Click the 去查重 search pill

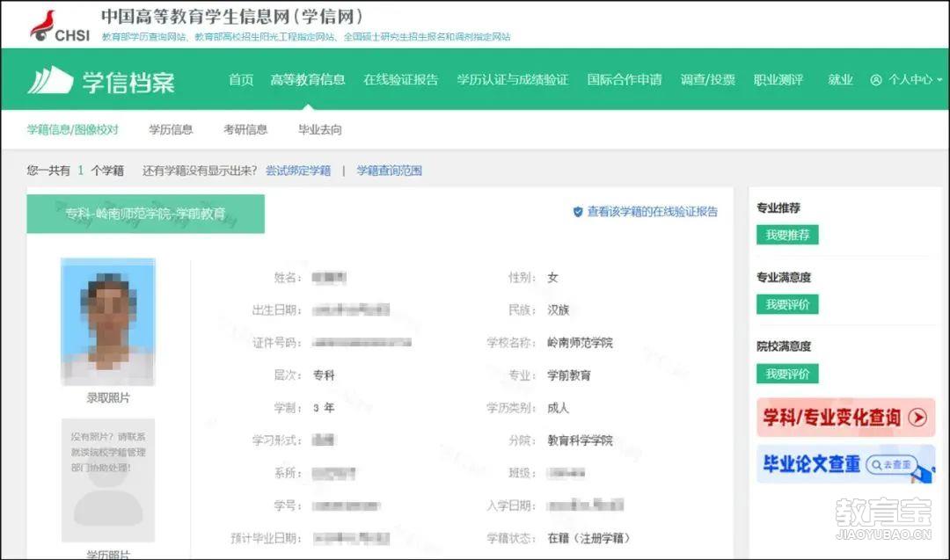pos(892,464)
